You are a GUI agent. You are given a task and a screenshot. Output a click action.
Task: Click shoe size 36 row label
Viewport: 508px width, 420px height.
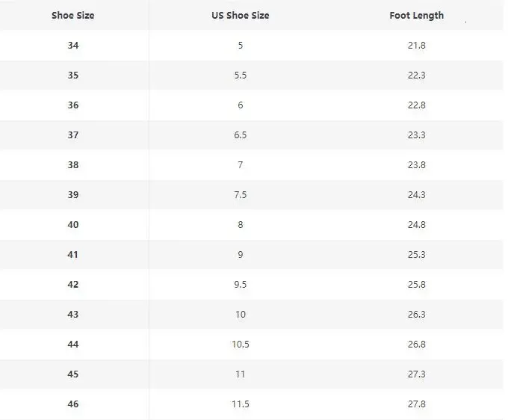click(x=73, y=105)
